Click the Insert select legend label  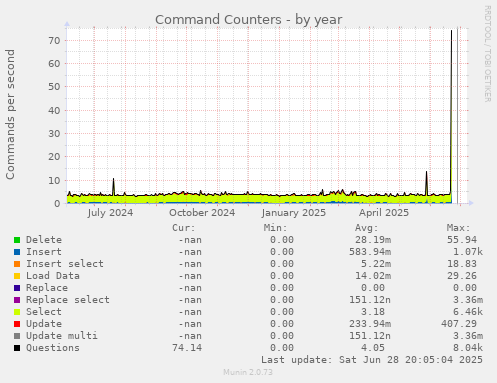[65, 264]
